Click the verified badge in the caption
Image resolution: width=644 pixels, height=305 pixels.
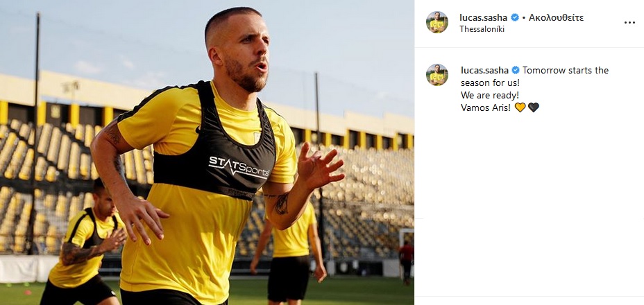pyautogui.click(x=516, y=70)
